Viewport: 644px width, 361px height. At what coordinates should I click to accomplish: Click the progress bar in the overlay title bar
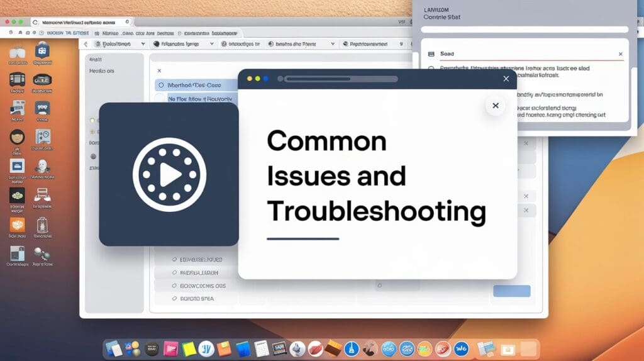pos(341,79)
